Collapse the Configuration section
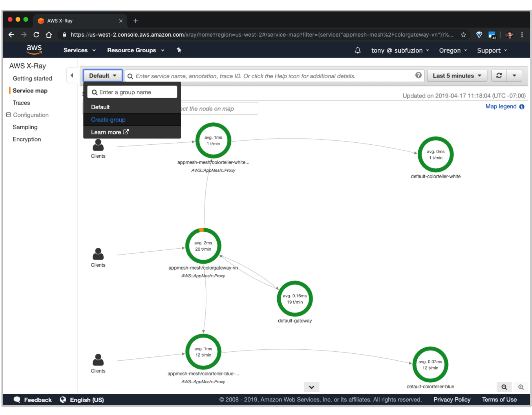This screenshot has width=532, height=415. 9,115
